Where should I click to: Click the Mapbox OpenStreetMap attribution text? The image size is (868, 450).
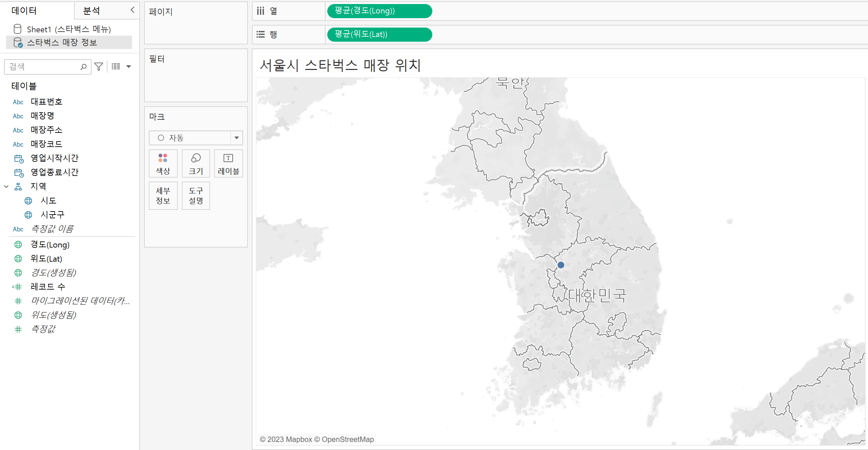point(317,439)
